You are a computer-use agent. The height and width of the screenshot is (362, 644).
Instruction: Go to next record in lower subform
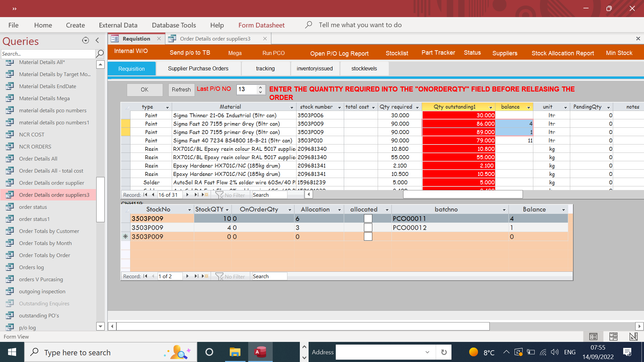[187, 276]
